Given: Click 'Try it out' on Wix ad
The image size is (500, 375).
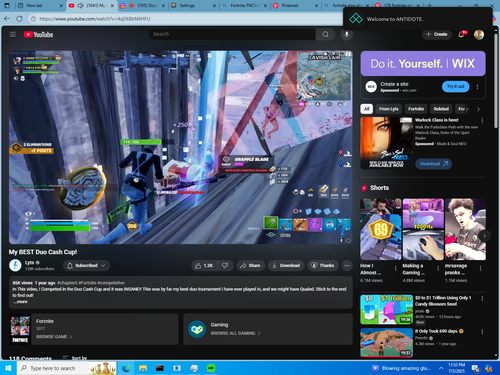Looking at the screenshot, I should tap(456, 86).
